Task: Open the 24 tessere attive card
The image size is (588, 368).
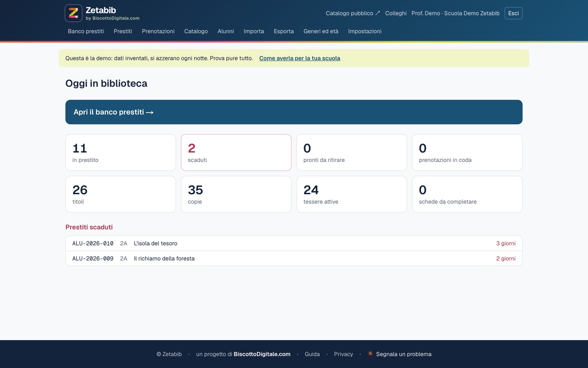Action: (352, 194)
